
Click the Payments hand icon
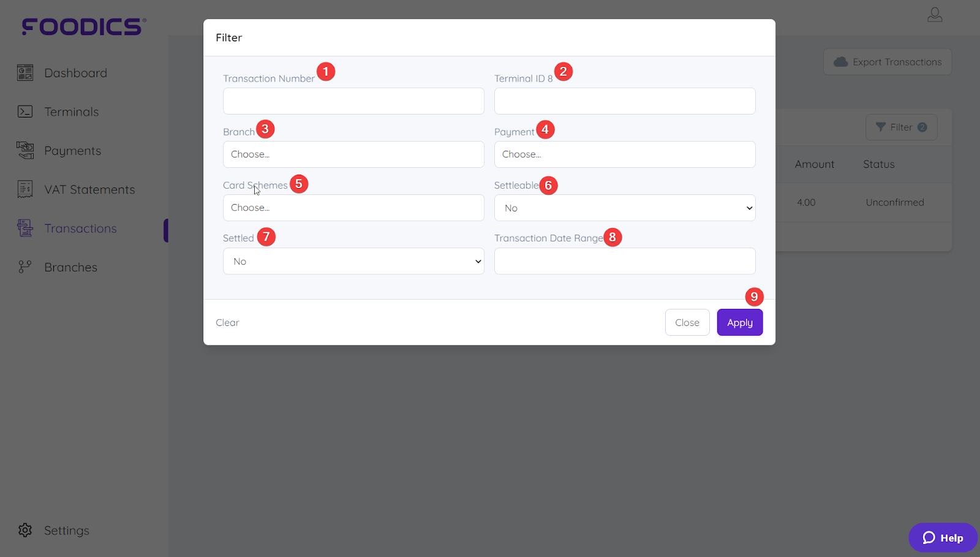click(x=24, y=150)
